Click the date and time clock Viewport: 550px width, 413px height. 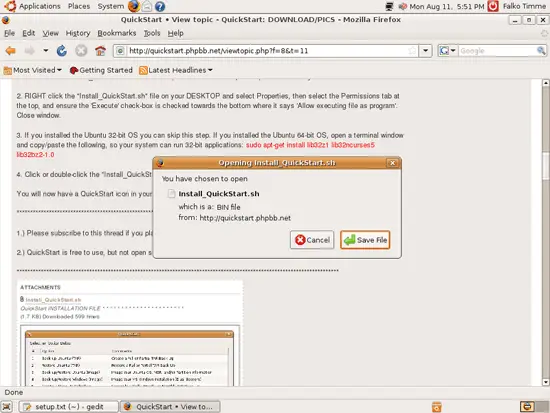pyautogui.click(x=447, y=6)
